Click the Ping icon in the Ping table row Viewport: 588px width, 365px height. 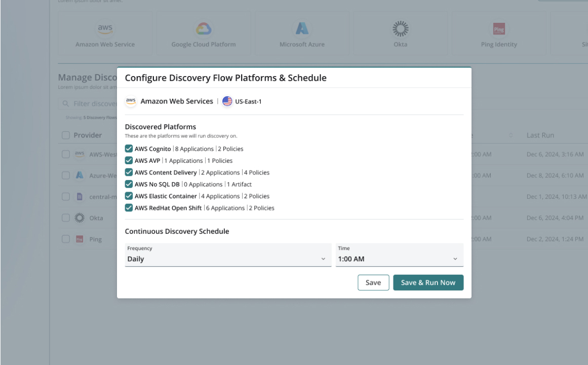pos(80,239)
